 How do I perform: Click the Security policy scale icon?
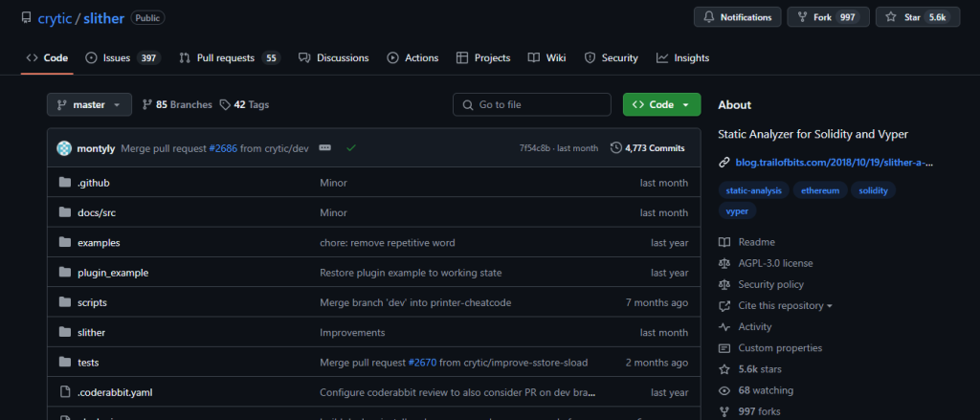point(724,284)
